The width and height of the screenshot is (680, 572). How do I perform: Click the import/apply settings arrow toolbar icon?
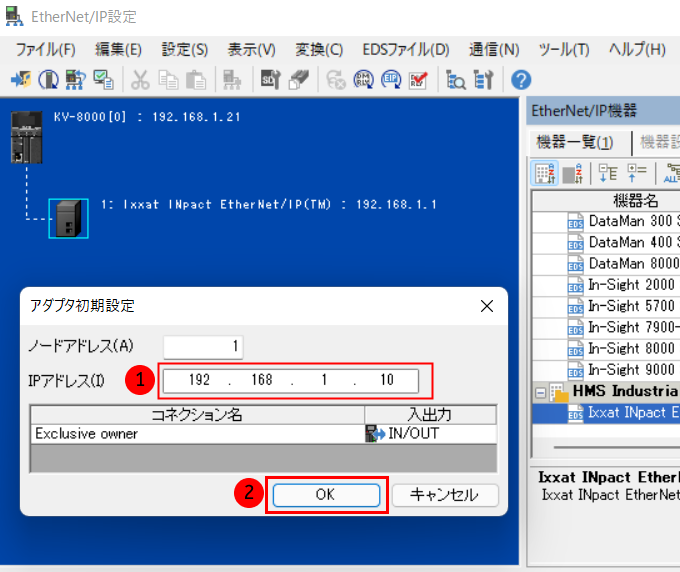click(20, 80)
